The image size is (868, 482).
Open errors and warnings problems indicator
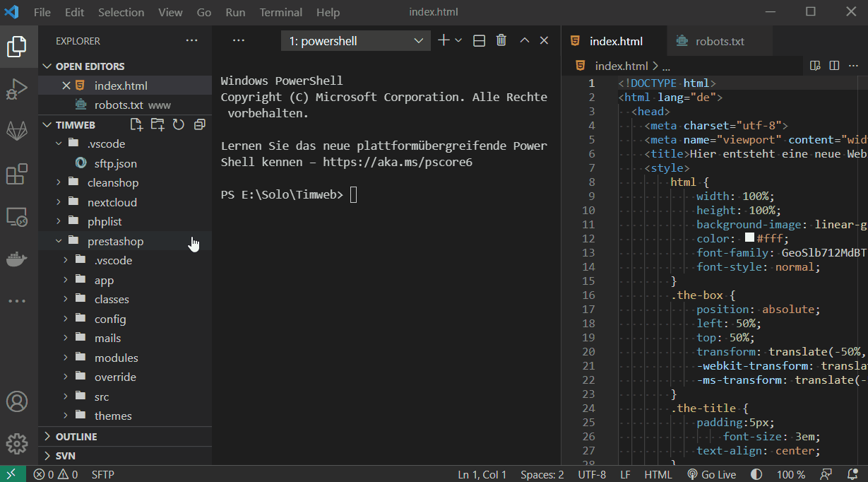[x=56, y=474]
